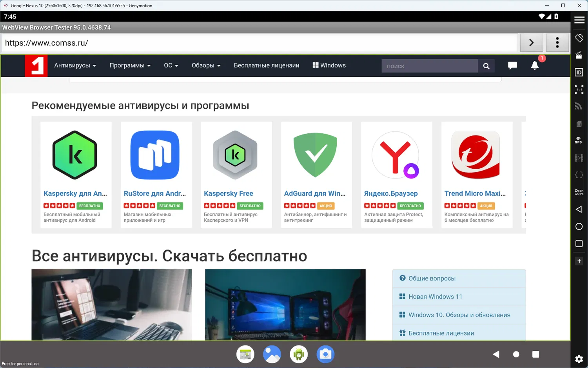Click the БЕСПЛАТНО badge on the Яндекс.Браузер card
The height and width of the screenshot is (368, 588).
pos(410,206)
